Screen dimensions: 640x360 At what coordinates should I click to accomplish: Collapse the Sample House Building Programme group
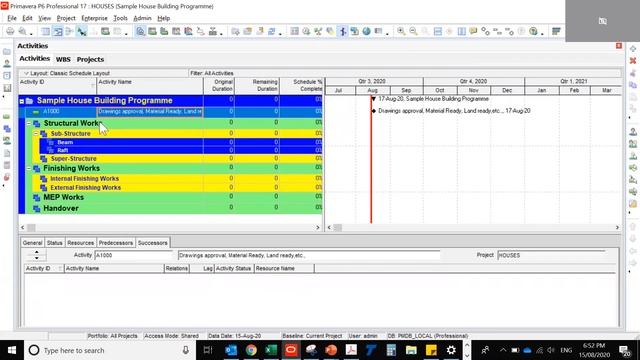coord(22,101)
